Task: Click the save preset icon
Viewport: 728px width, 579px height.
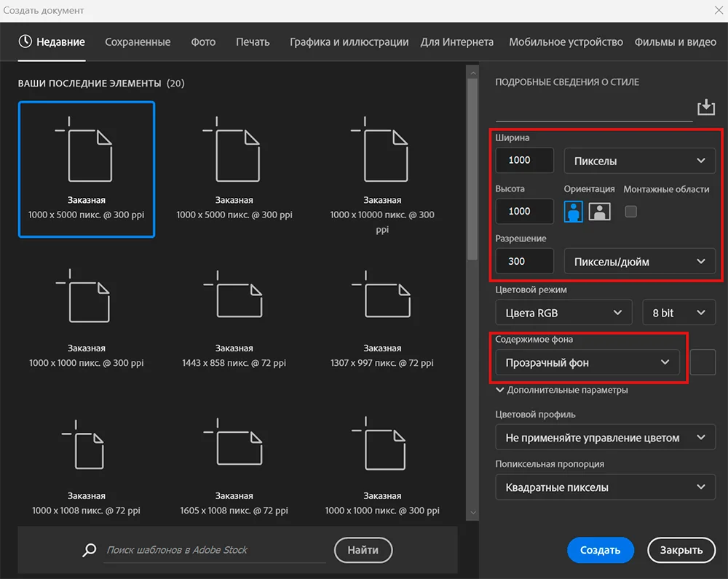Action: (705, 107)
